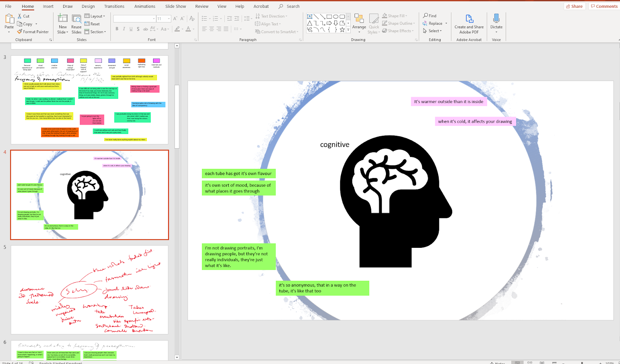
Task: Clear all formatting icon
Action: coord(192,19)
